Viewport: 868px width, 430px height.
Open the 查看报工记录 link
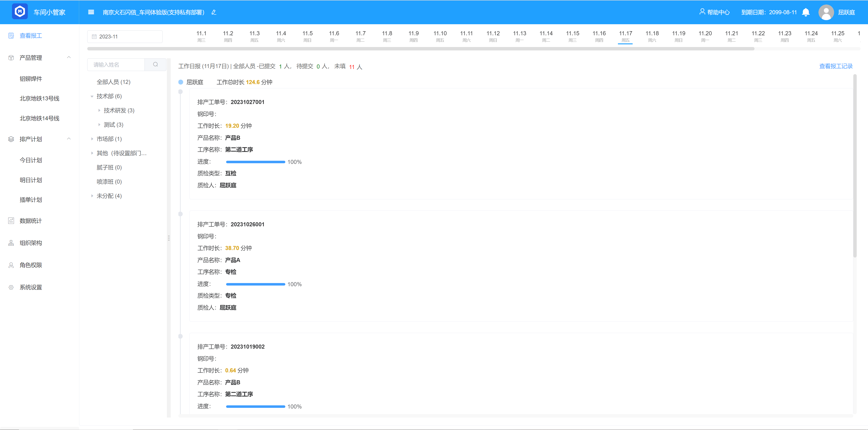tap(836, 66)
